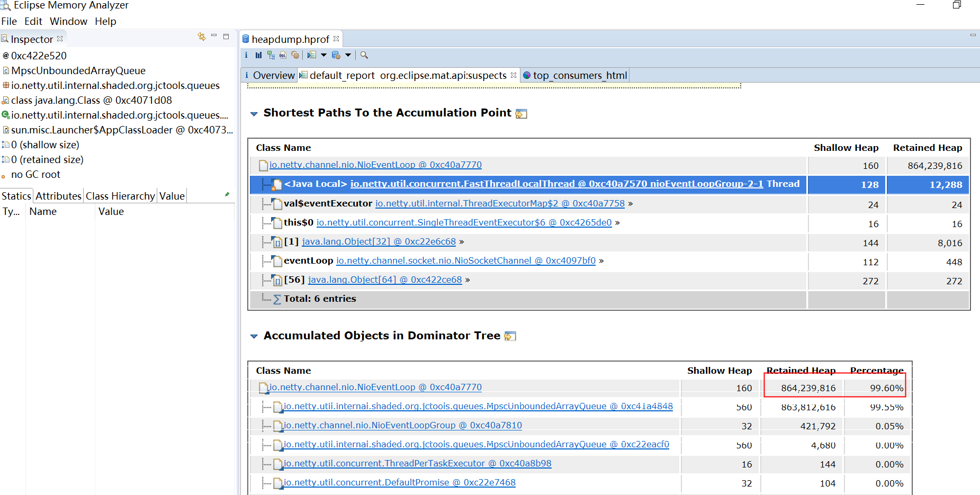Image resolution: width=980 pixels, height=495 pixels.
Task: Open the query browser database icon
Action: (336, 55)
